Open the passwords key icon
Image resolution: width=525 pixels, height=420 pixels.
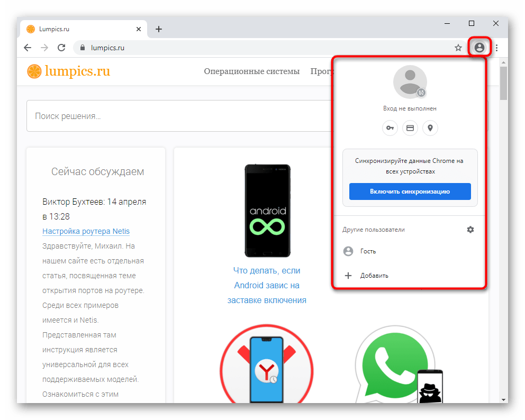[390, 128]
